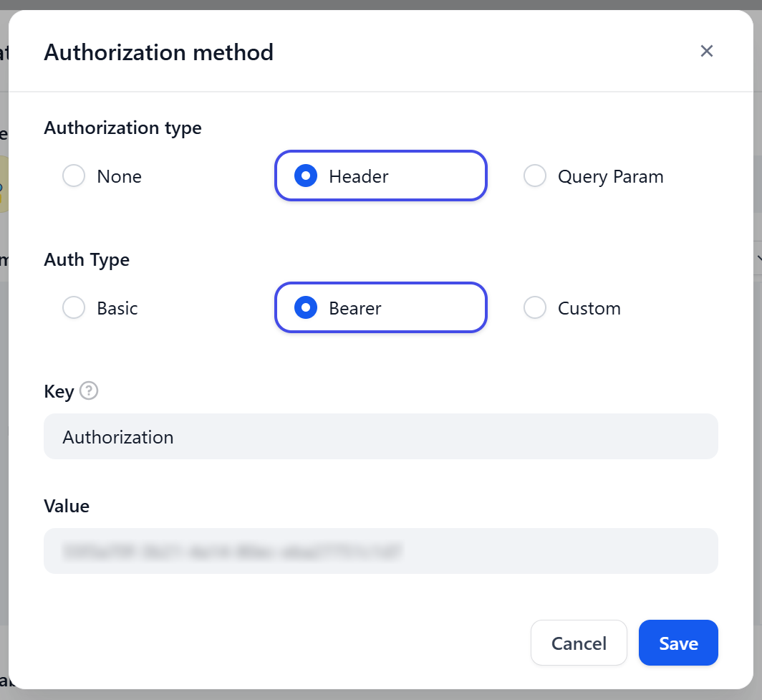Viewport: 762px width, 700px height.
Task: Focus the Key input containing Authorization
Action: [380, 436]
